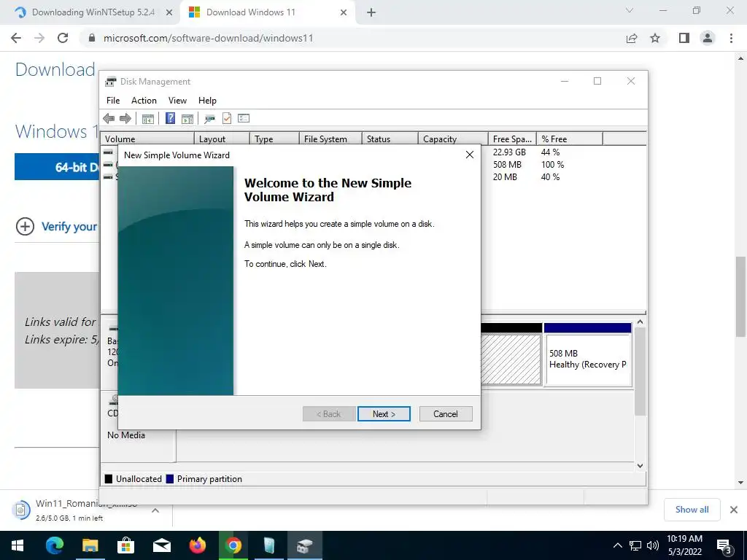Image resolution: width=747 pixels, height=560 pixels.
Task: Open Help menu in Disk Management
Action: 207,101
